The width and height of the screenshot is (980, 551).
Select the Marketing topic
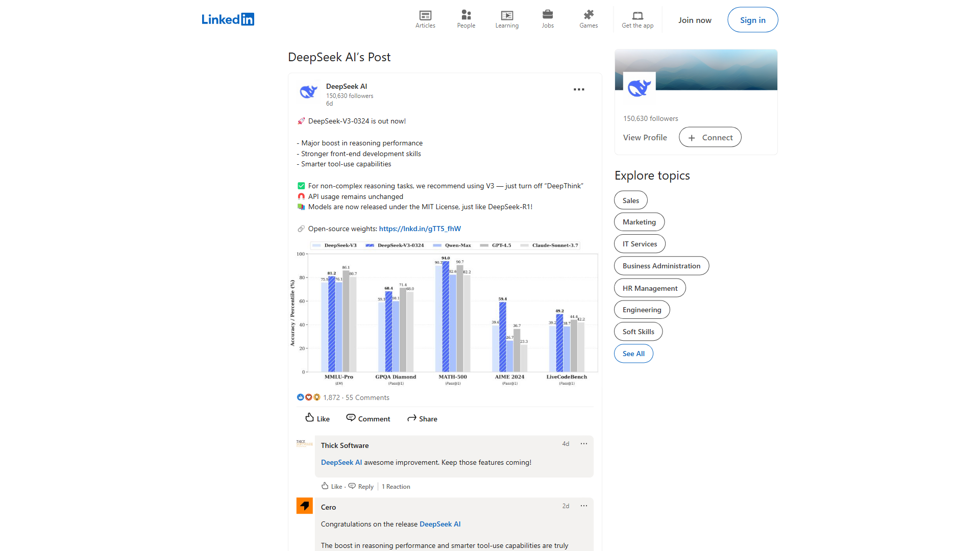[639, 222]
